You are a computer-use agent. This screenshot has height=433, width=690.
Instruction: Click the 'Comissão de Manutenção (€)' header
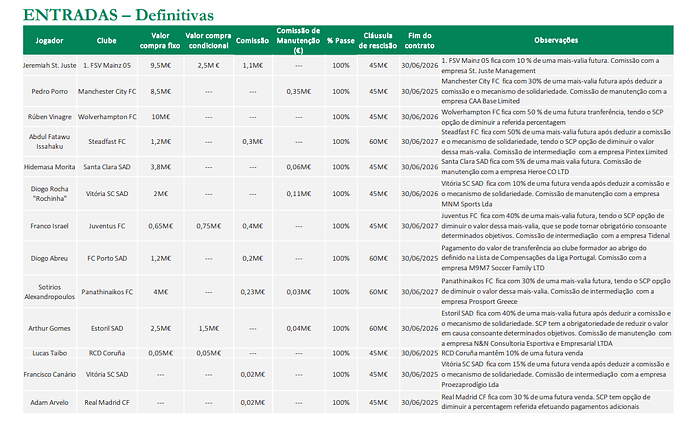[298, 40]
